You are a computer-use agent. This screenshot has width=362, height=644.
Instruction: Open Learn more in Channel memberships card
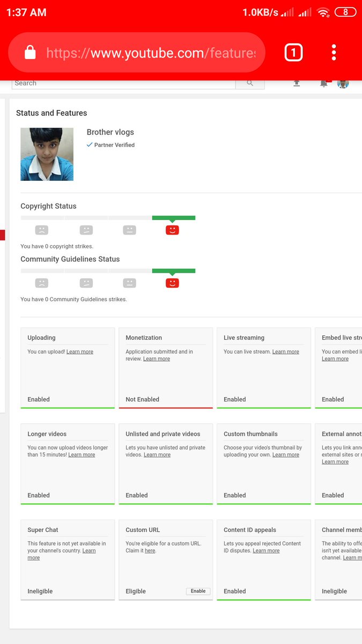352,558
